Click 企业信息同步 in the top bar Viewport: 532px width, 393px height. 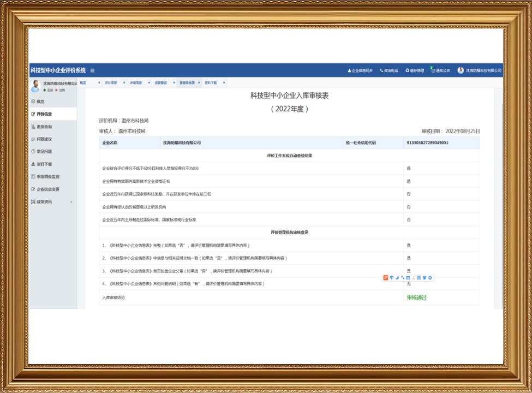click(360, 70)
